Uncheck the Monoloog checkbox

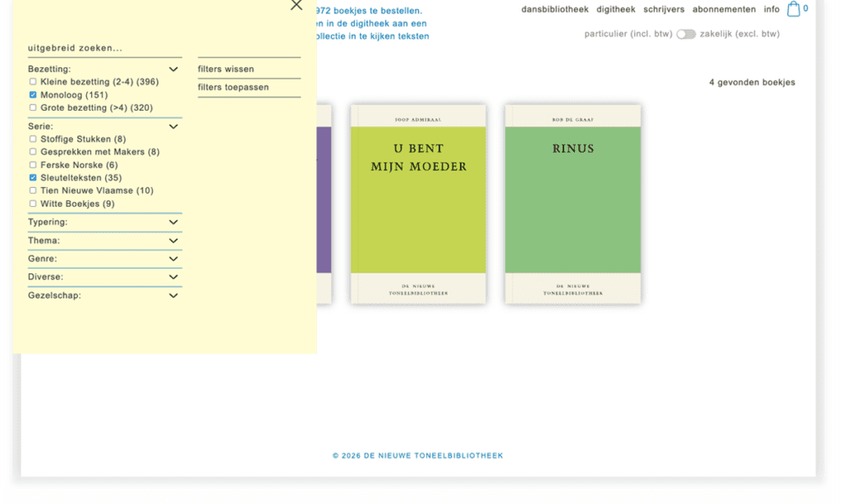(x=33, y=95)
